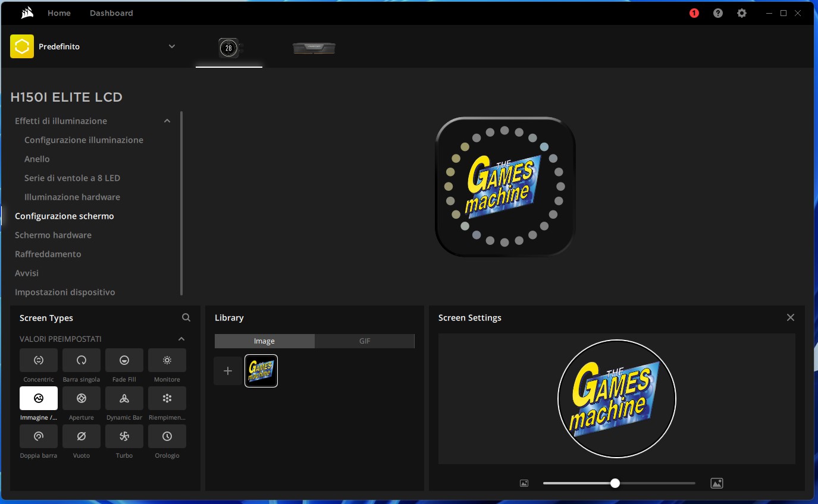Choose the Vuoto screen type

tap(82, 436)
